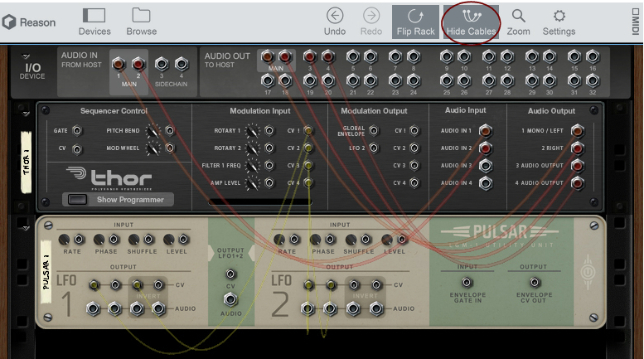Image resolution: width=644 pixels, height=359 pixels.
Task: Open the Zoom magnifier tool
Action: click(518, 22)
